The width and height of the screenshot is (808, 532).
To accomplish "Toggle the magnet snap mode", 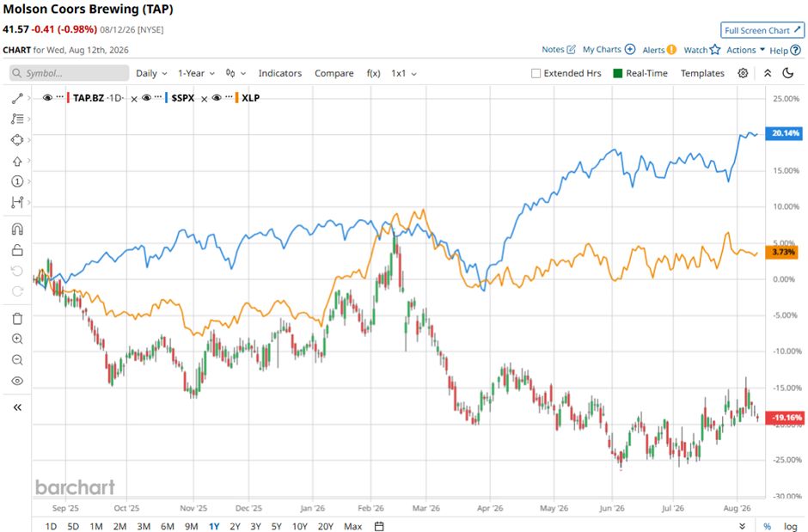I will tap(17, 229).
